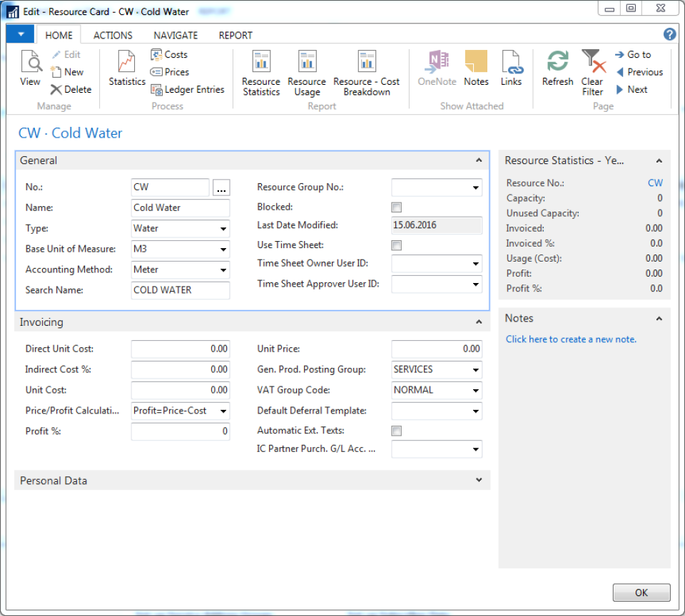Open the NAVIGATE tab
685x616 pixels.
(175, 35)
